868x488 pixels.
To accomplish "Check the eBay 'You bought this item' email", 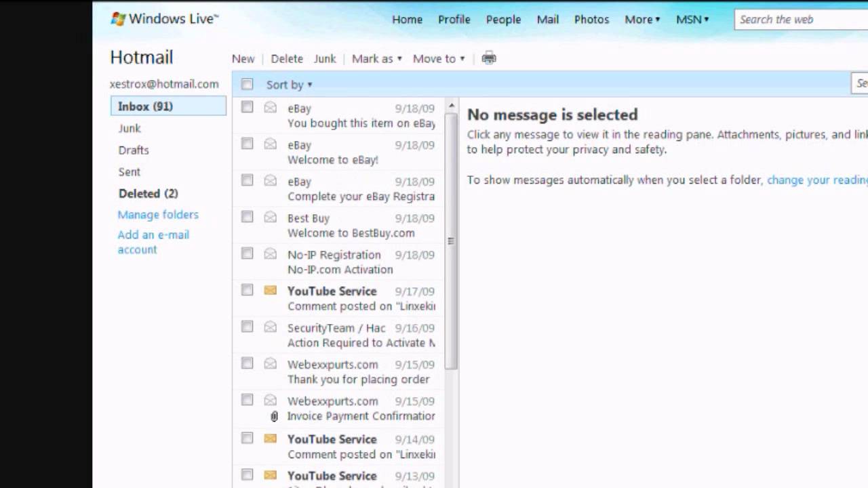I will pyautogui.click(x=247, y=107).
